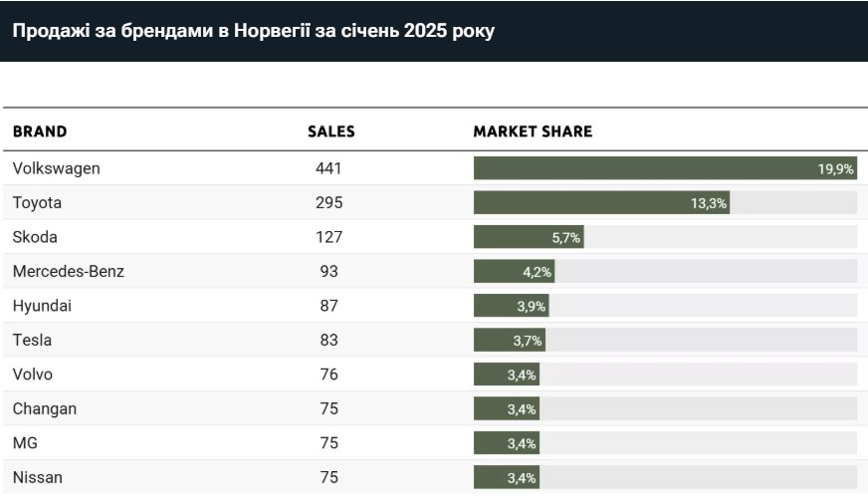Click the Volkswagen sales value 441
868x504 pixels.
[x=328, y=168]
